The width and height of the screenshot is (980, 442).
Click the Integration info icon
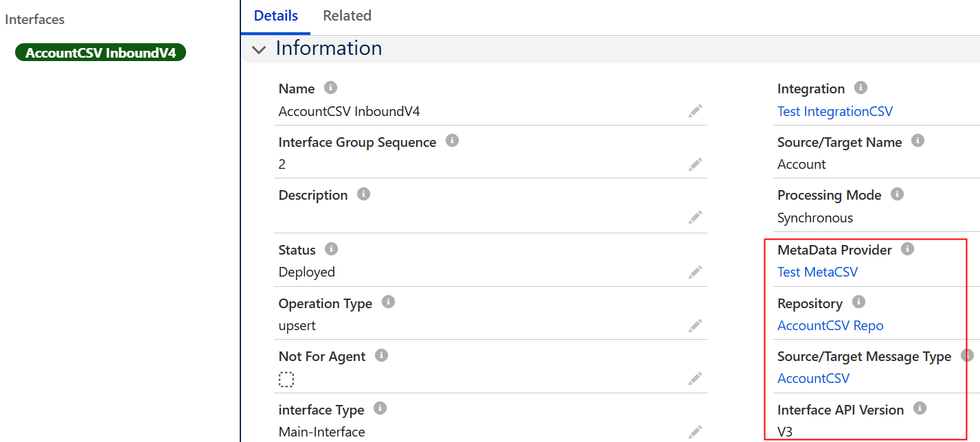861,88
